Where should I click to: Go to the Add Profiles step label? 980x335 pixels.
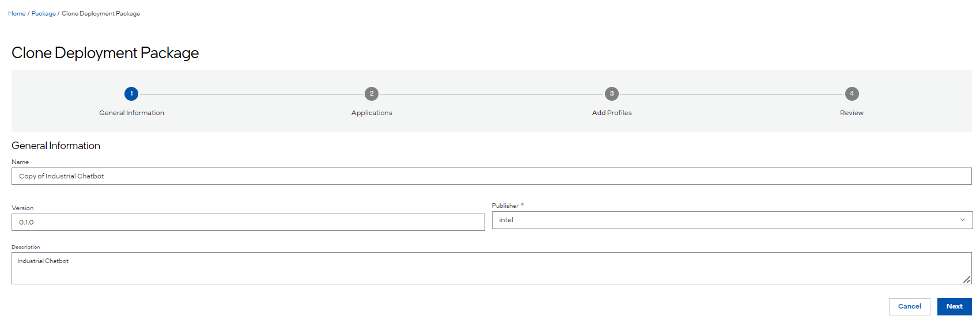pyautogui.click(x=612, y=113)
